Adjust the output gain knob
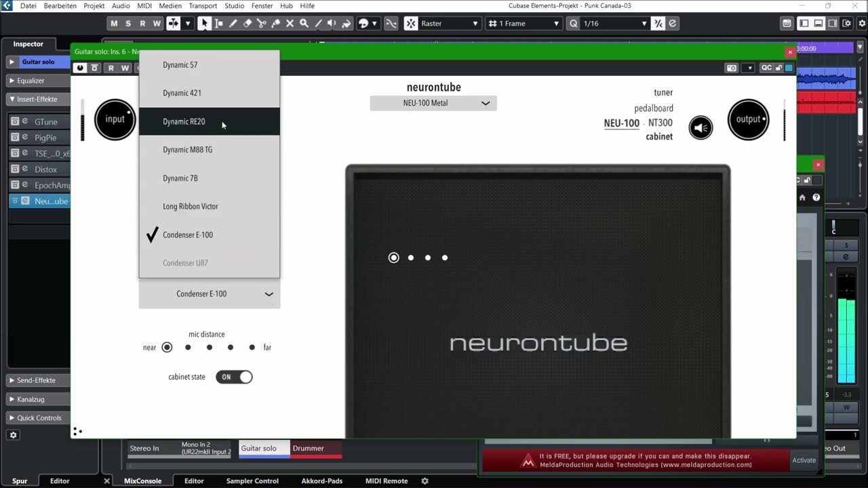Screen dimensions: 868x488 [748, 119]
